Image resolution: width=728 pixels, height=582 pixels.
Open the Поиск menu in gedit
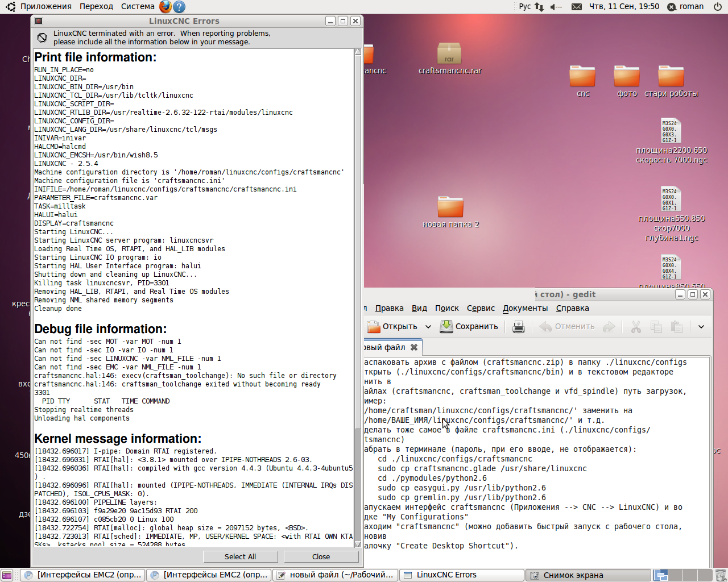click(x=447, y=309)
